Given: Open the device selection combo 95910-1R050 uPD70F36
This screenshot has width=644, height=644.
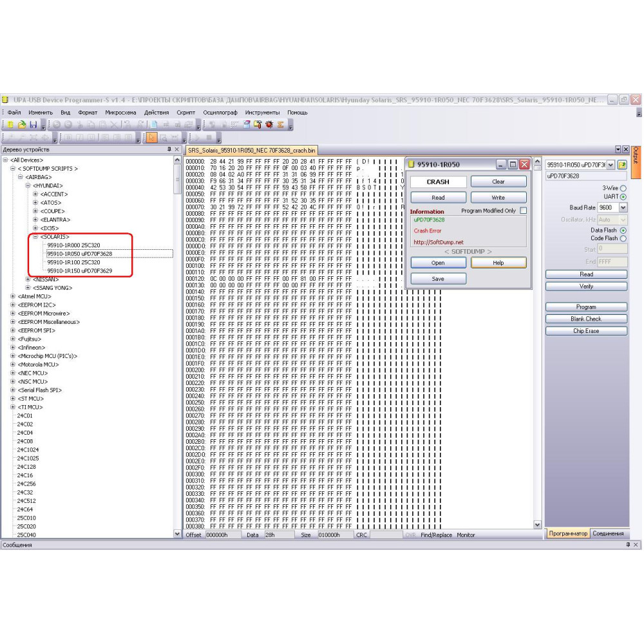Looking at the screenshot, I should (x=611, y=165).
